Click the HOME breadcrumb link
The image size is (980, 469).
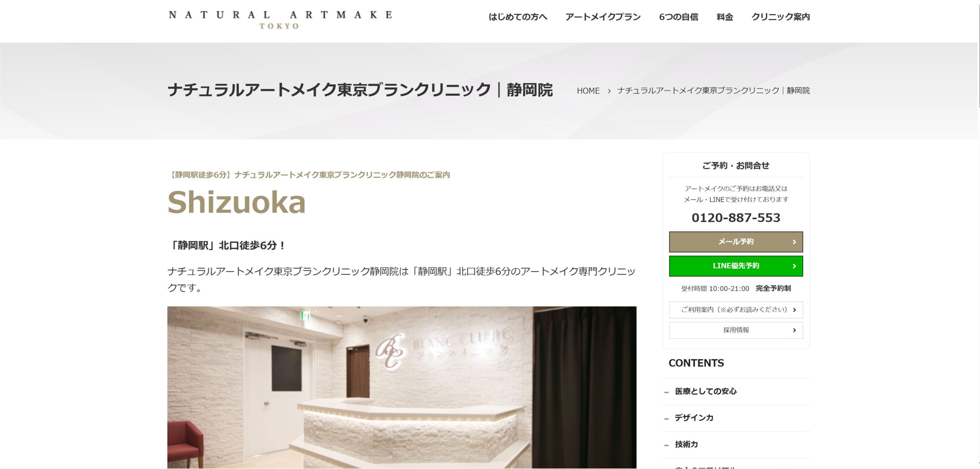coord(588,91)
